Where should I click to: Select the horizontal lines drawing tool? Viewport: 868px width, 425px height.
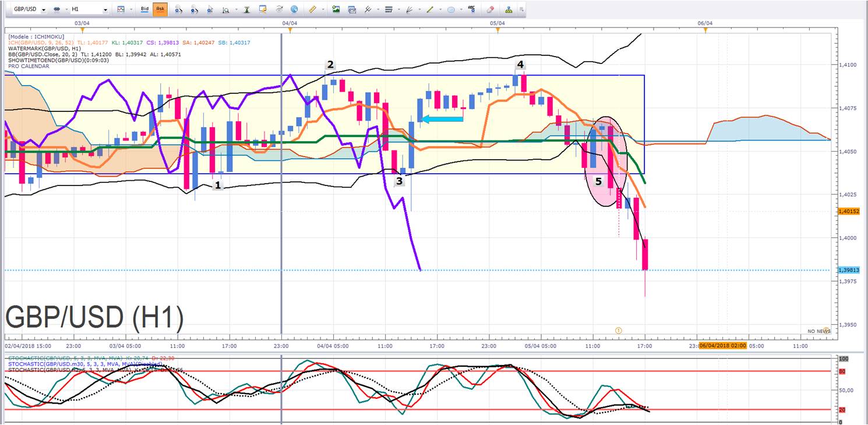pos(389,10)
